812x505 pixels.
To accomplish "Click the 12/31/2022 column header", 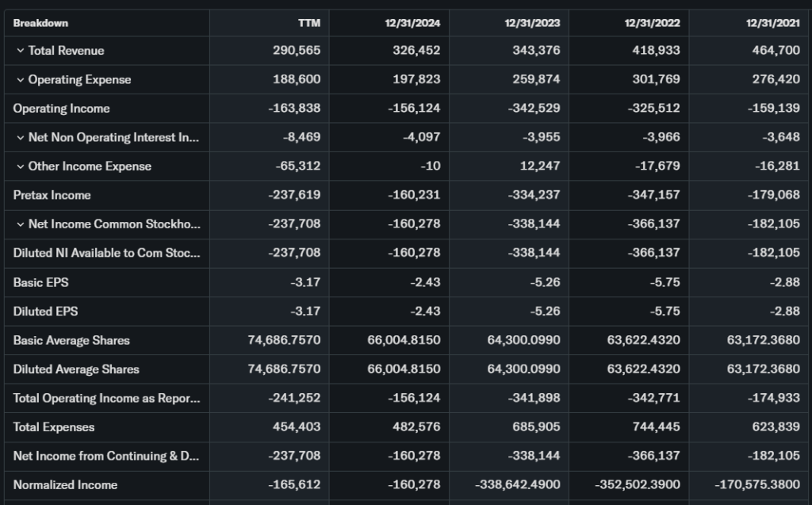I will point(652,23).
